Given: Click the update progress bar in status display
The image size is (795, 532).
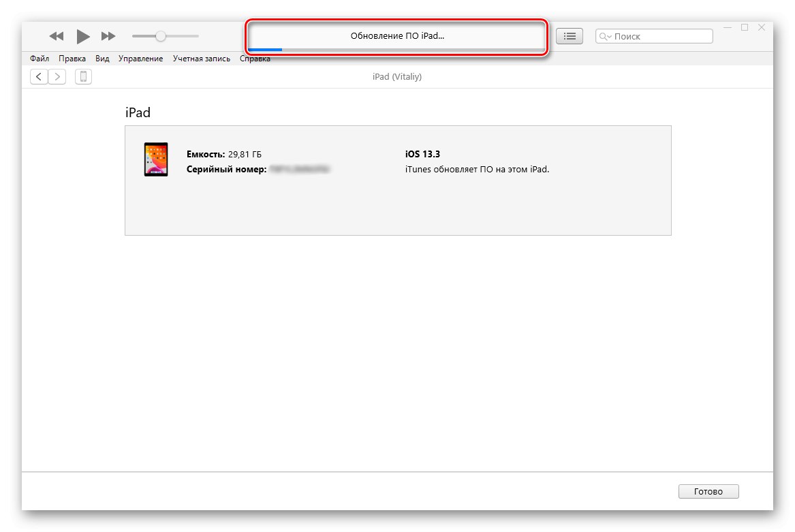Looking at the screenshot, I should coord(396,49).
